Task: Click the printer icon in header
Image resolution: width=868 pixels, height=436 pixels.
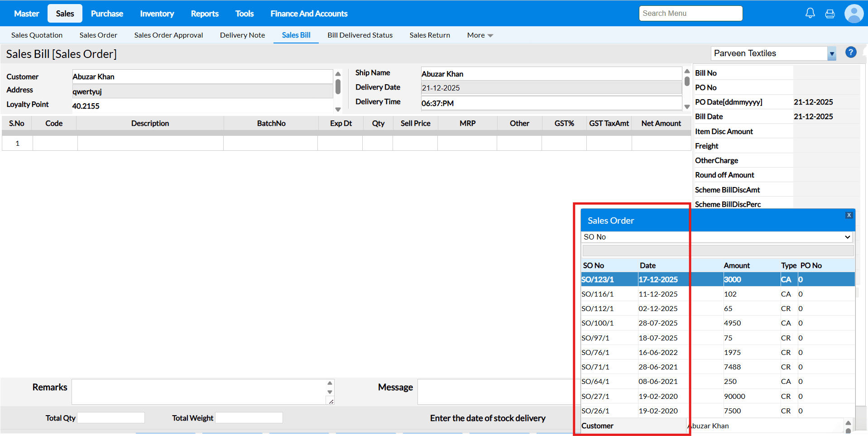Action: (x=830, y=14)
